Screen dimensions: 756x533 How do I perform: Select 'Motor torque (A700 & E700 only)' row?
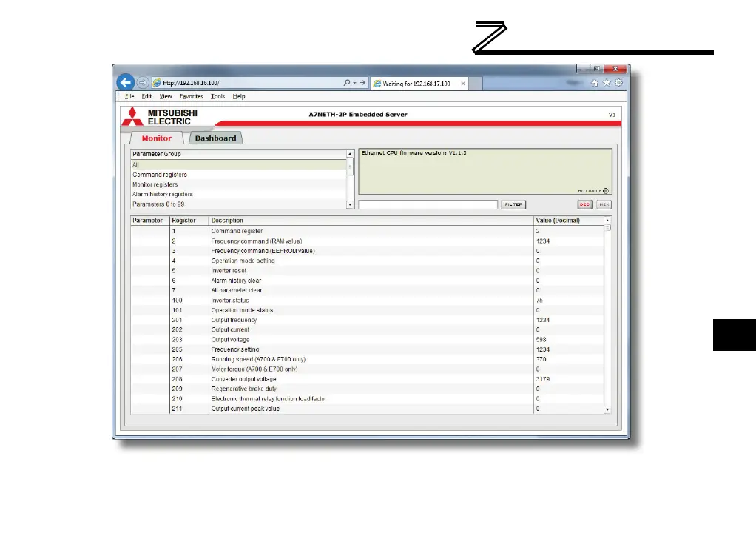click(x=368, y=369)
